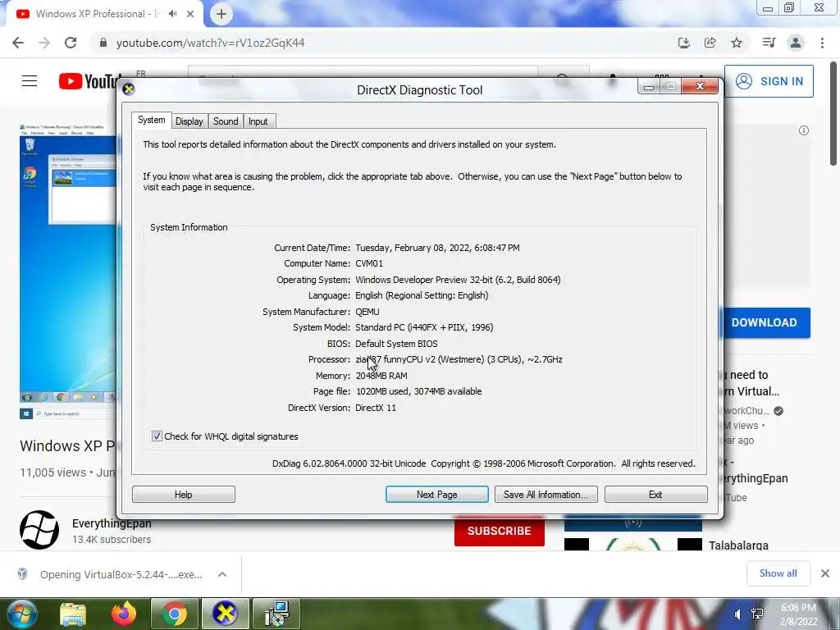Click the System Manufacturer value QEMU

point(367,312)
